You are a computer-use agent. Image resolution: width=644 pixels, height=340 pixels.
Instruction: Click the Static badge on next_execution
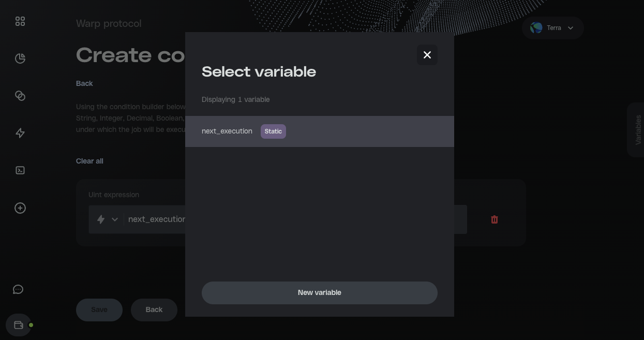point(273,131)
